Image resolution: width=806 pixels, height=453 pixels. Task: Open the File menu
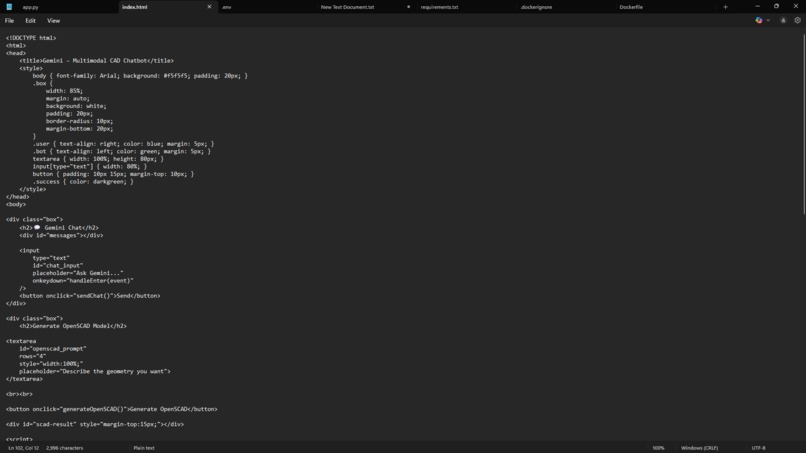coord(9,21)
